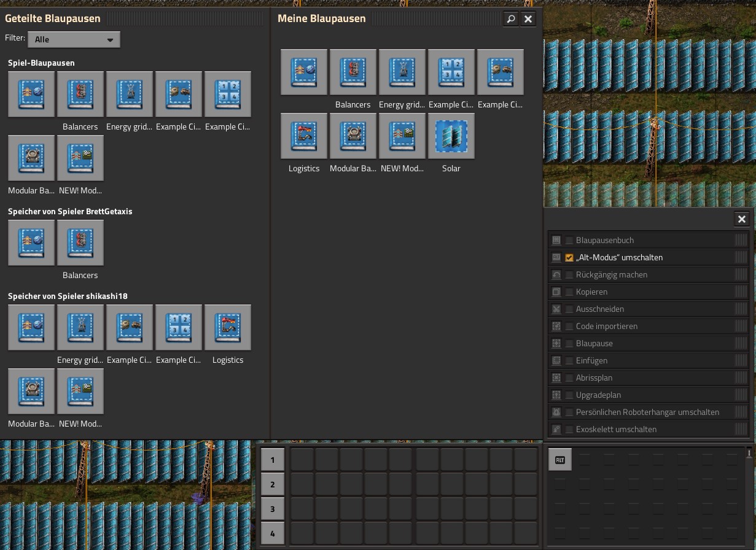Pick the Solar blueprint in Meine Blaupausen
The image size is (756, 550).
tap(451, 136)
